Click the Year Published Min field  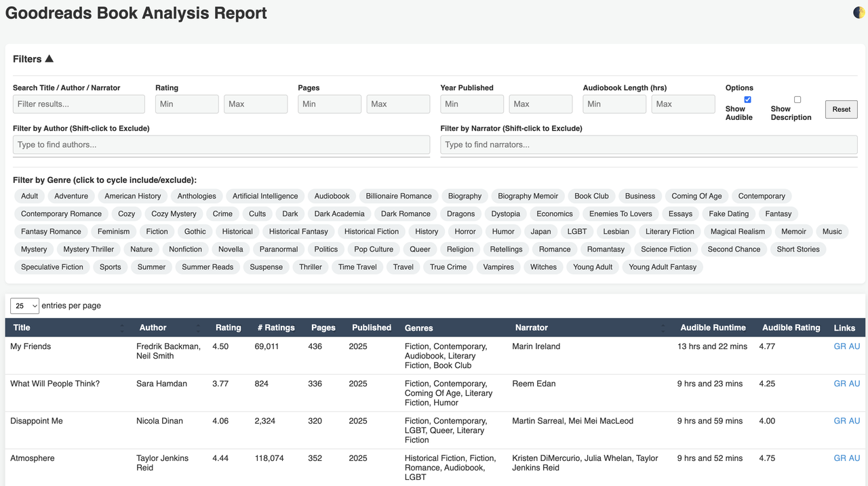click(x=472, y=104)
